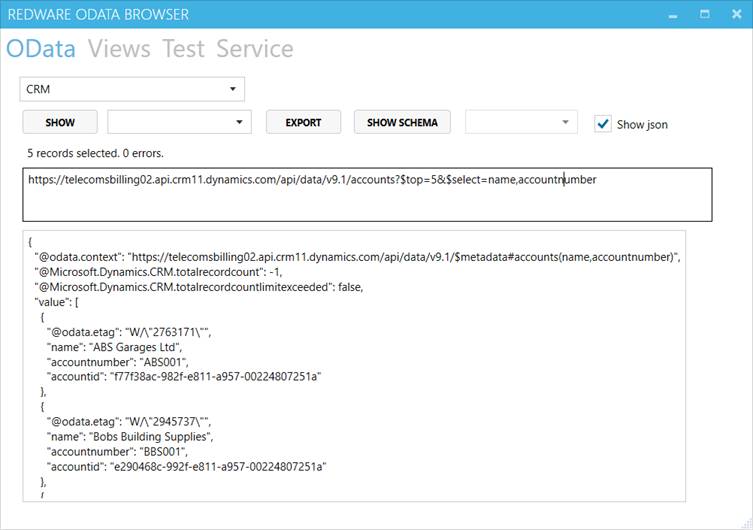This screenshot has width=753, height=530.
Task: Click the ABS Garages Ltd name line
Action: 114,347
